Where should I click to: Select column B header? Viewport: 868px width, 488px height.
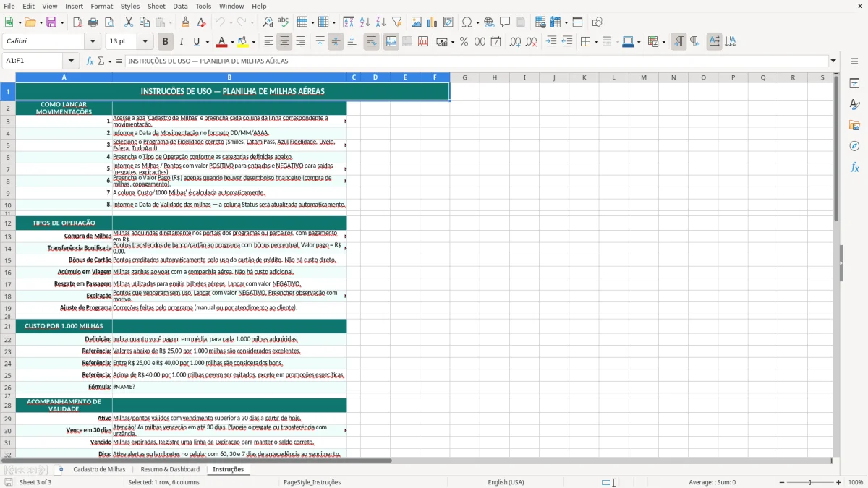(x=229, y=77)
